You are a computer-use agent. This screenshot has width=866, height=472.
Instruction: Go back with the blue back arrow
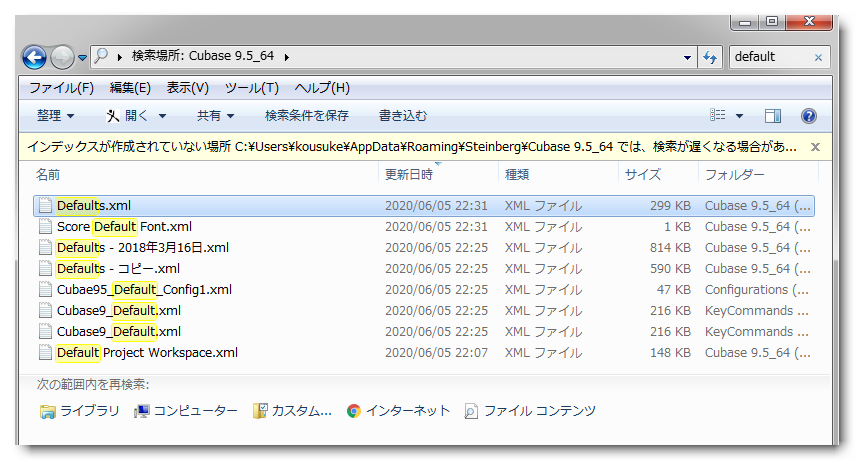click(34, 57)
